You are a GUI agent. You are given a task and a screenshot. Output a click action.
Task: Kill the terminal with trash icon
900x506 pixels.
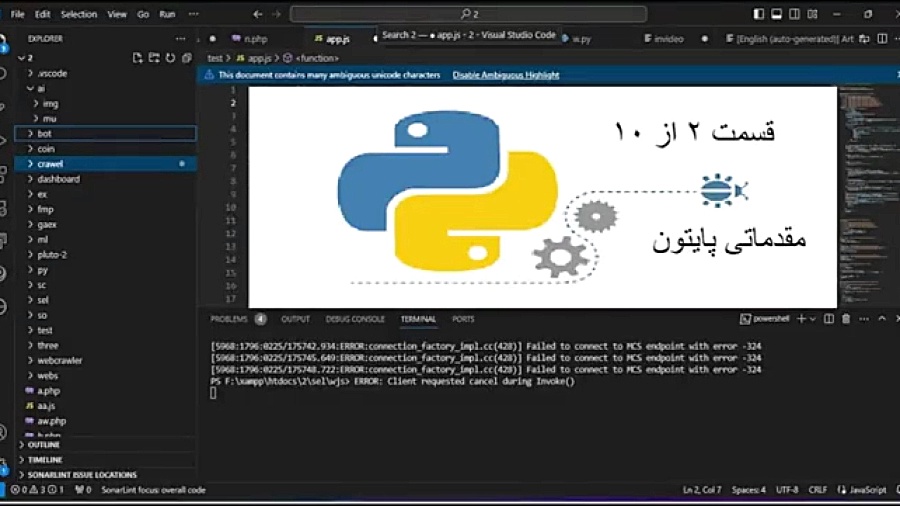point(846,319)
